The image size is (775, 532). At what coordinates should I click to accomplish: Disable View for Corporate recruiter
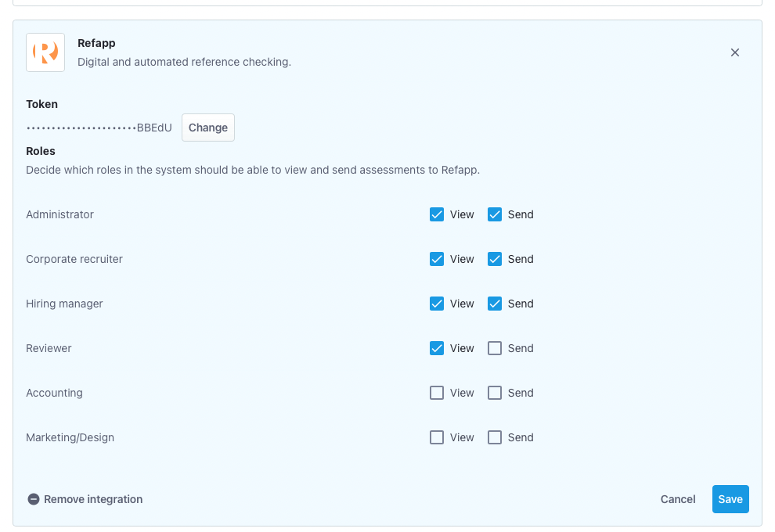[437, 259]
